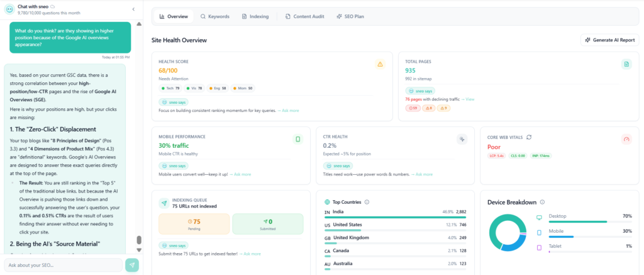Click the Ask about your SEO input field

coord(63,265)
